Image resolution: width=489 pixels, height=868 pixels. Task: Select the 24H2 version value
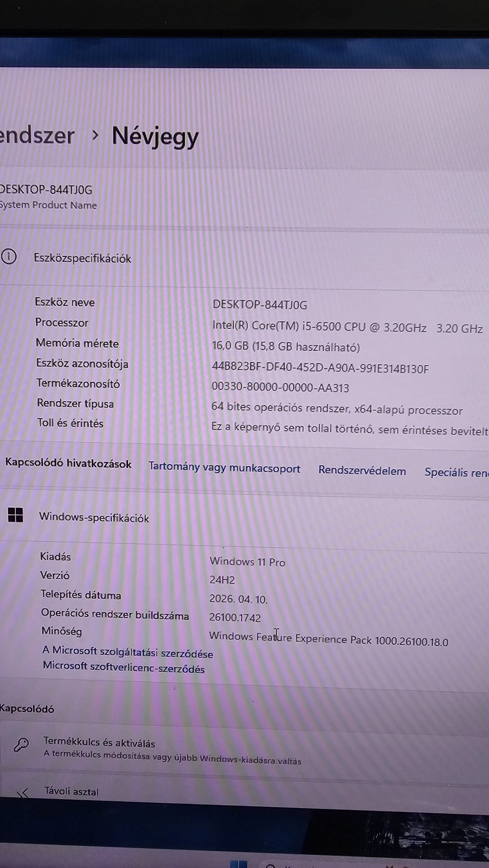[222, 580]
